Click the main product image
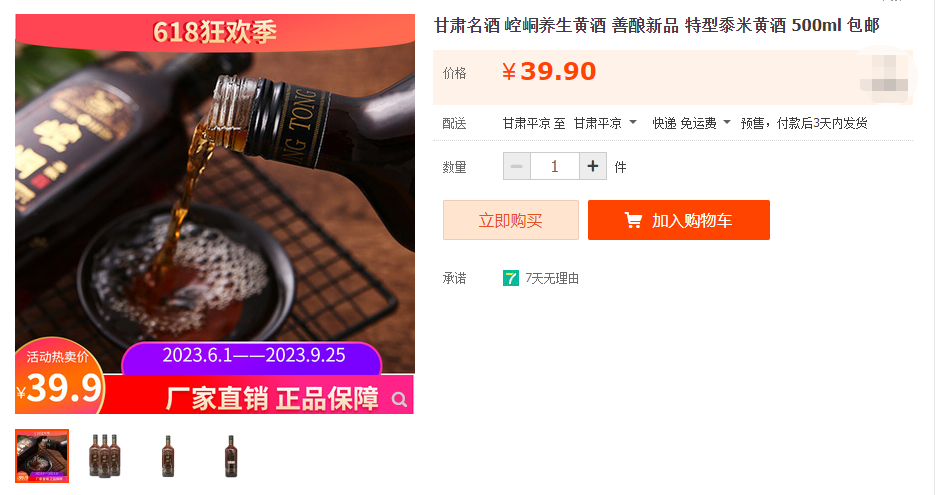The width and height of the screenshot is (944, 495). coord(215,214)
